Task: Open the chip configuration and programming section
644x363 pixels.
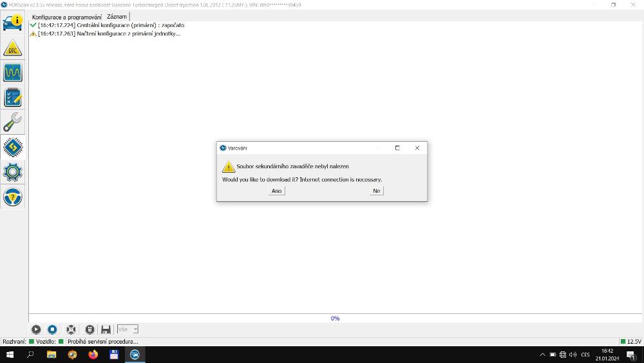Action: point(13,147)
